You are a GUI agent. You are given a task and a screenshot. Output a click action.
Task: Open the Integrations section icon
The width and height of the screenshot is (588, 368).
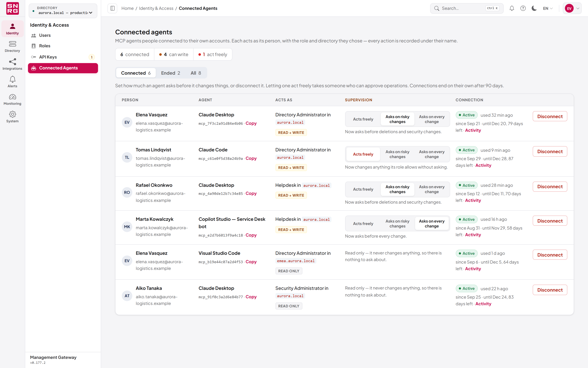point(12,62)
